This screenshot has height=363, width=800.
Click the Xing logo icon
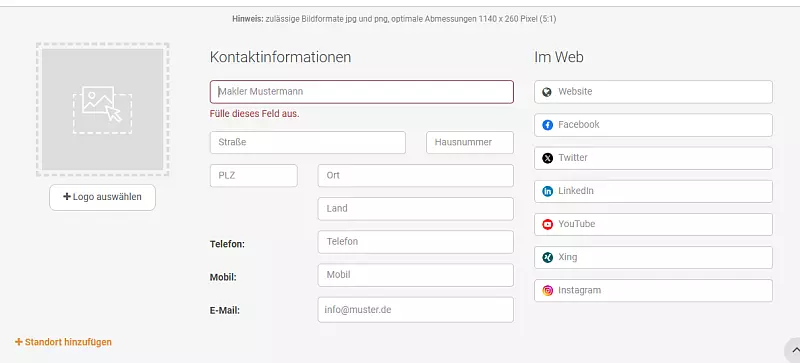(x=547, y=257)
